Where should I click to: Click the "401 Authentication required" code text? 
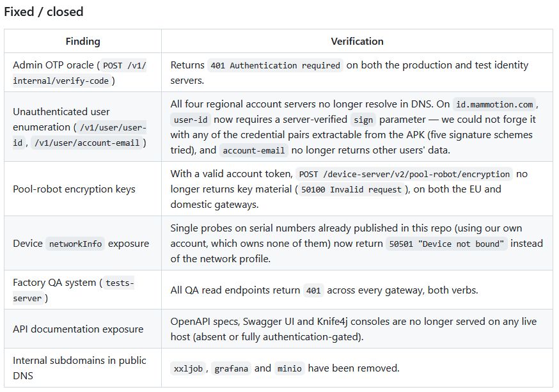pyautogui.click(x=275, y=66)
